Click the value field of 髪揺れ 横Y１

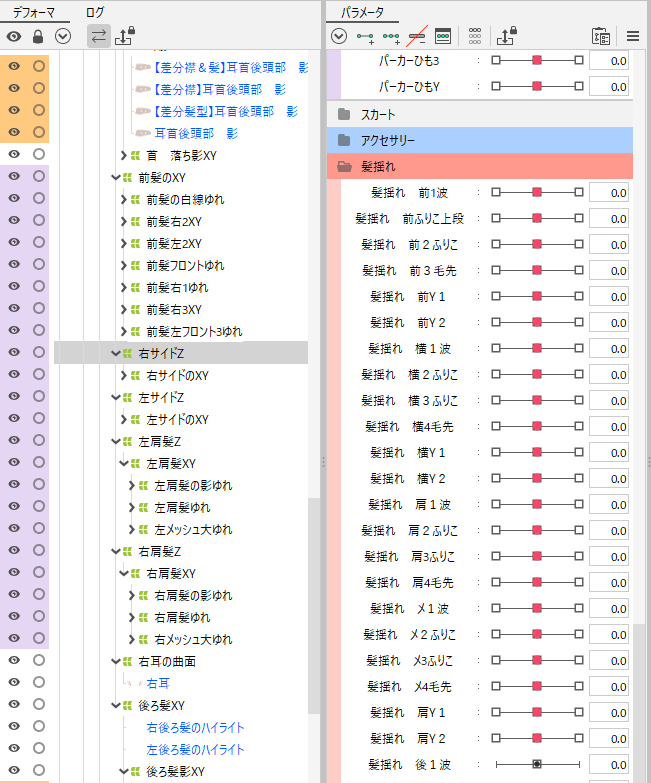pos(609,452)
